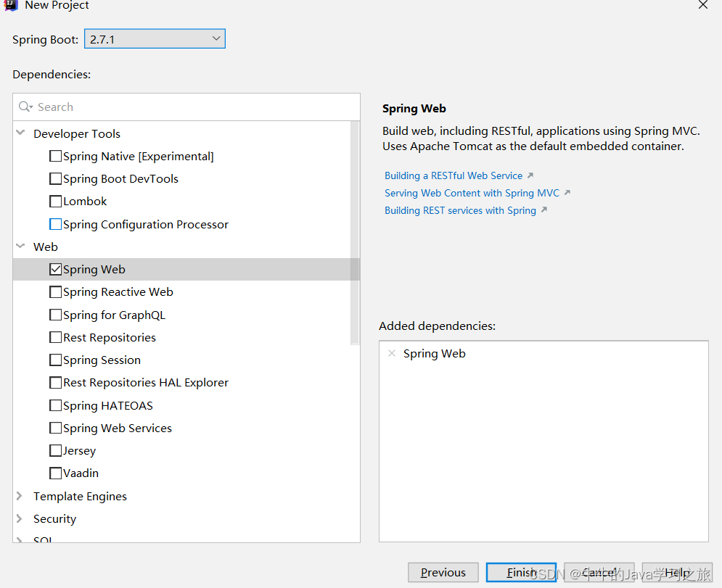Close the New Project dialog
The width and height of the screenshot is (722, 588).
(703, 5)
